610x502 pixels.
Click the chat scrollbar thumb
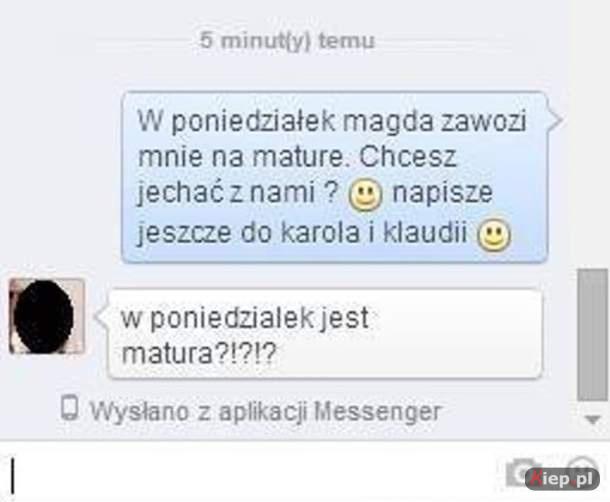coord(593,334)
